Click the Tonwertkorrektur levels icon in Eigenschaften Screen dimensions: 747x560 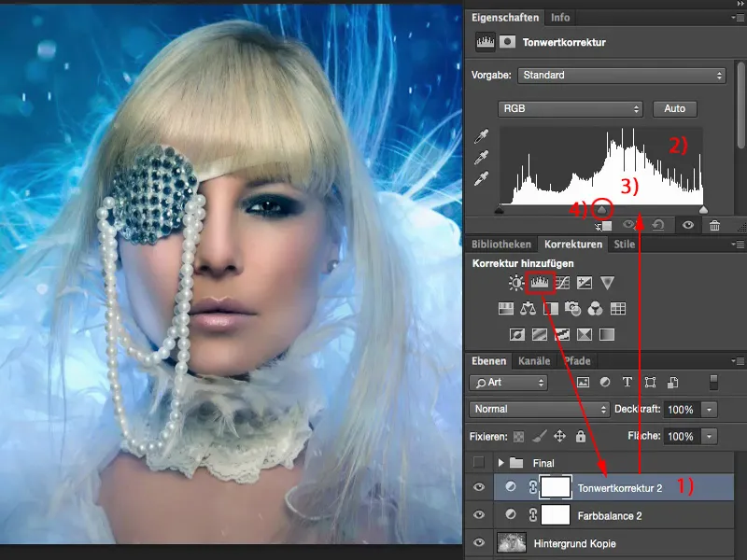click(486, 42)
